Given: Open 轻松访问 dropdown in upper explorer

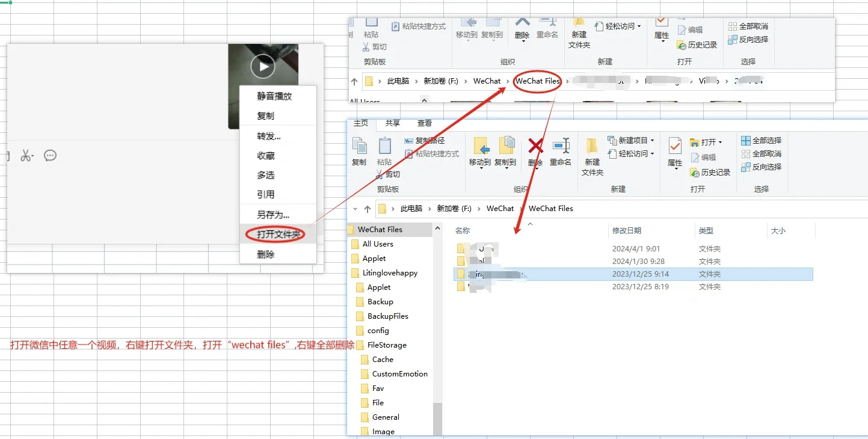Looking at the screenshot, I should 618,26.
